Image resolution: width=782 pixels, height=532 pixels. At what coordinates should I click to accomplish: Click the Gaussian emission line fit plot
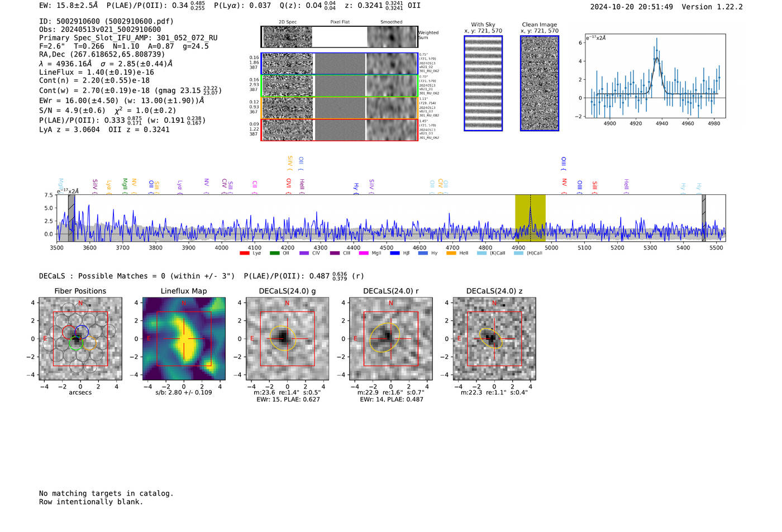pyautogui.click(x=655, y=76)
